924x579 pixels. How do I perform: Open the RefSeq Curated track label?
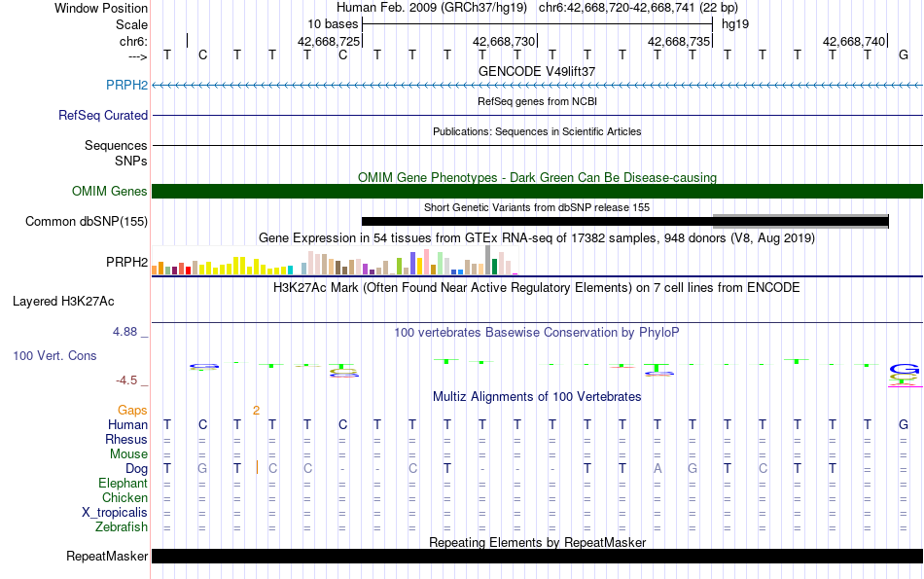[x=103, y=115]
